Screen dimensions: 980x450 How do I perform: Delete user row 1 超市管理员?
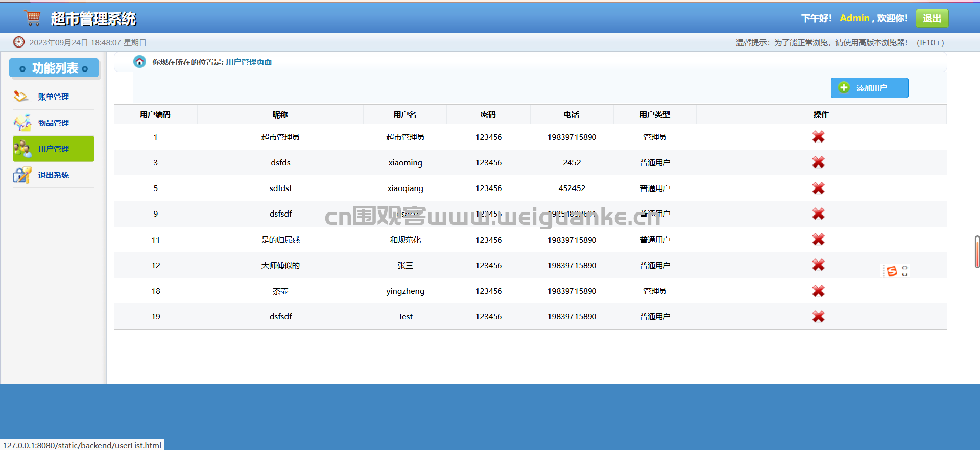point(818,137)
